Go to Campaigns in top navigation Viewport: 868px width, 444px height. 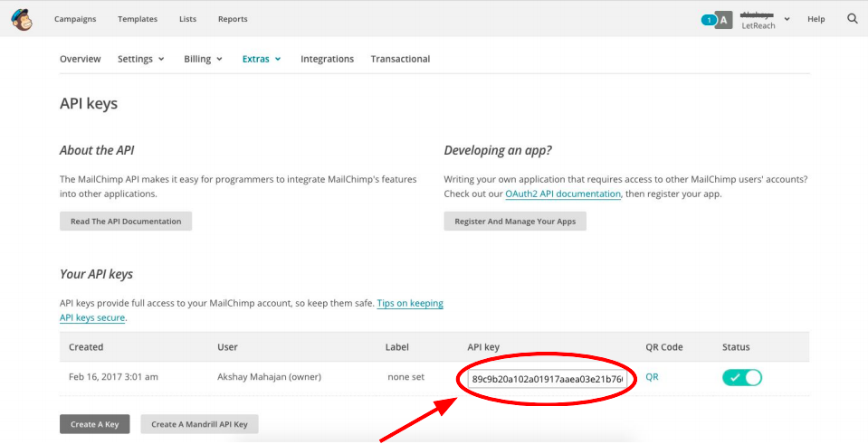click(x=75, y=19)
